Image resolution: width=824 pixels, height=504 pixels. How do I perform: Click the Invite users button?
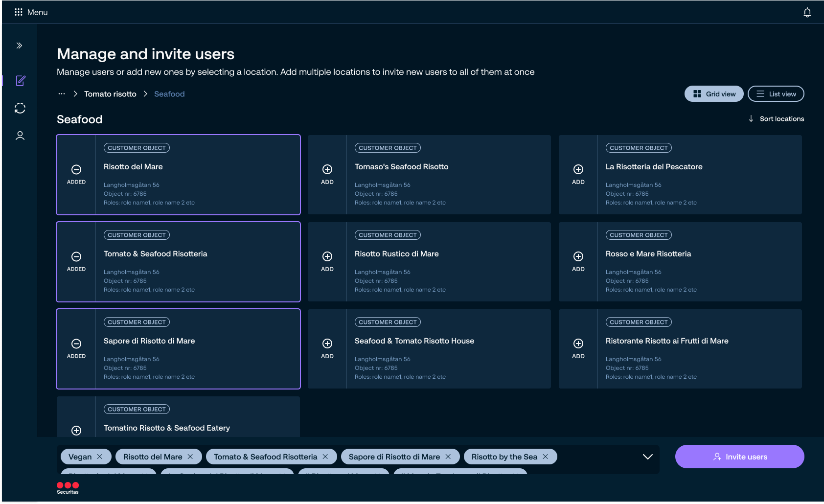click(x=739, y=457)
